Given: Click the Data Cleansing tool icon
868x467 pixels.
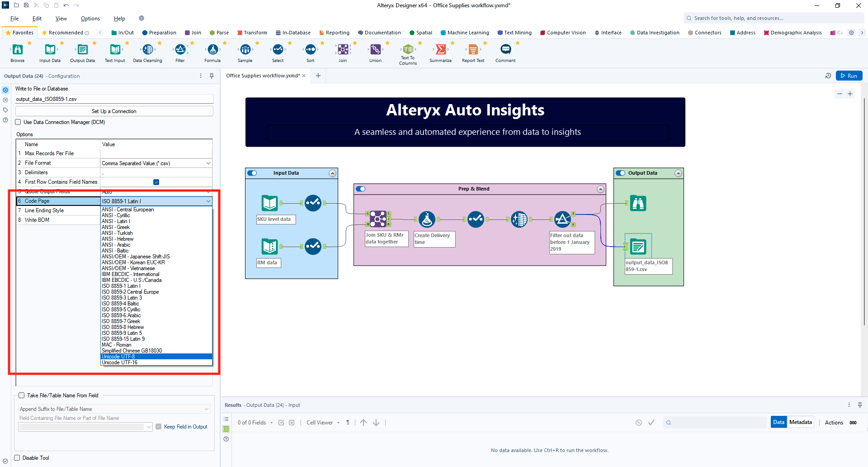Looking at the screenshot, I should click(147, 50).
